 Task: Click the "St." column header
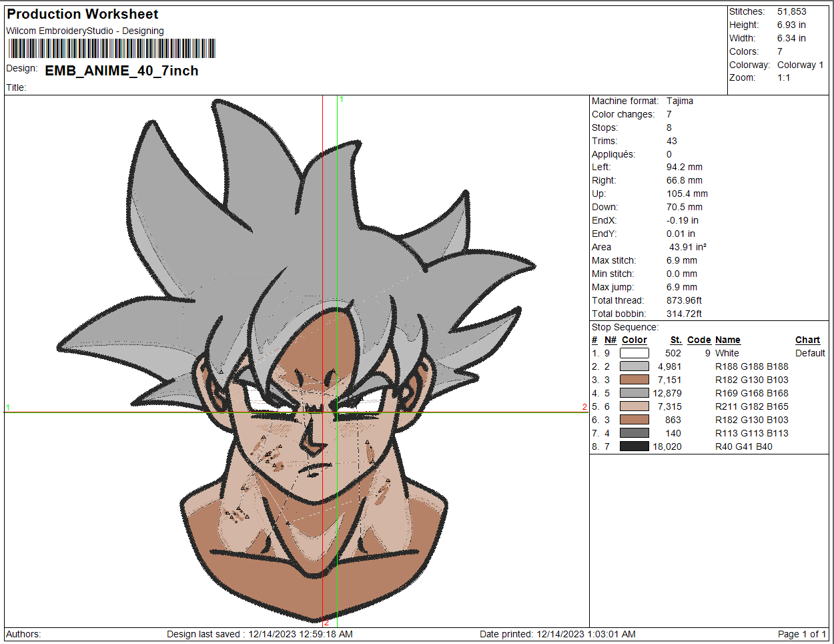676,340
